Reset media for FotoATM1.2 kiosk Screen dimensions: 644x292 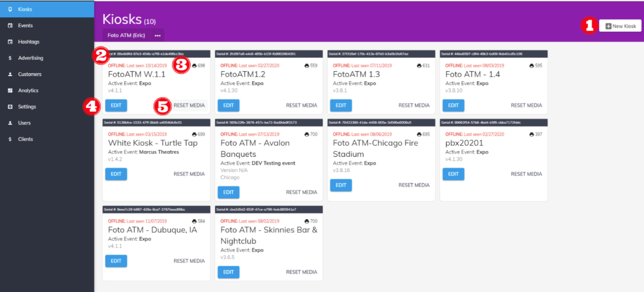302,106
